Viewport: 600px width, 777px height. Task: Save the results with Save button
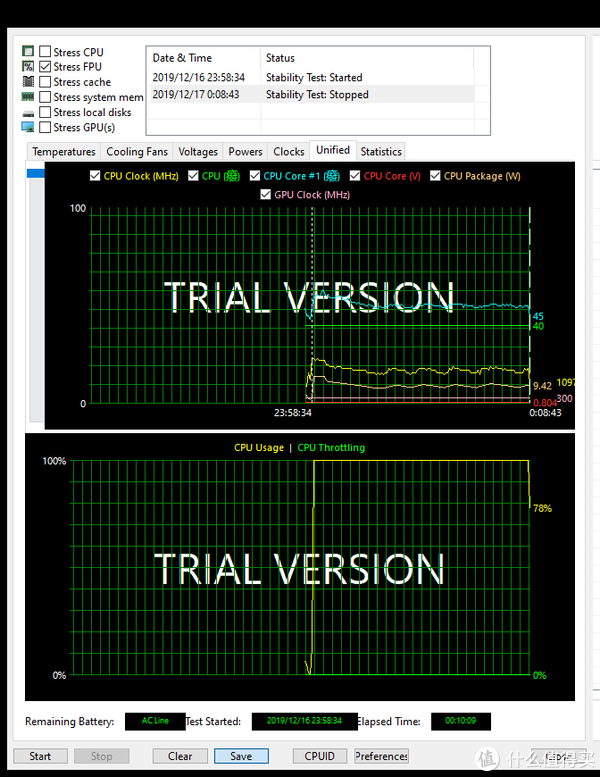[x=241, y=756]
